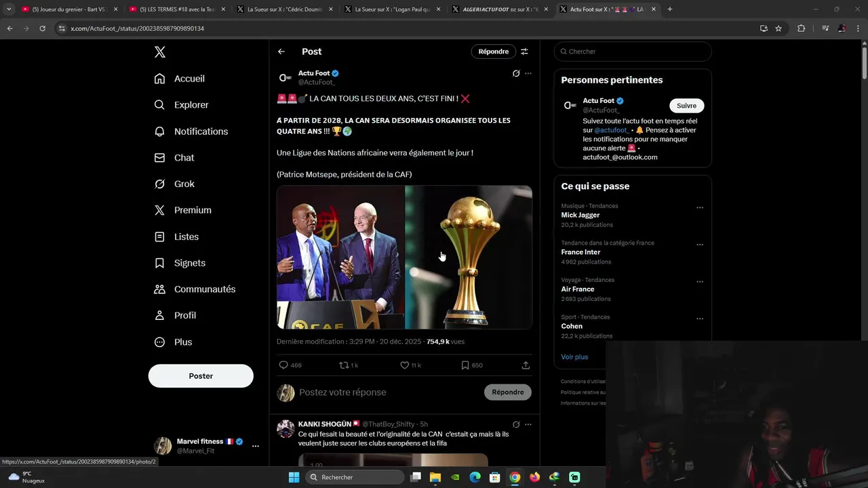Open Firefox from the taskbar
The image size is (868, 488).
tap(534, 478)
